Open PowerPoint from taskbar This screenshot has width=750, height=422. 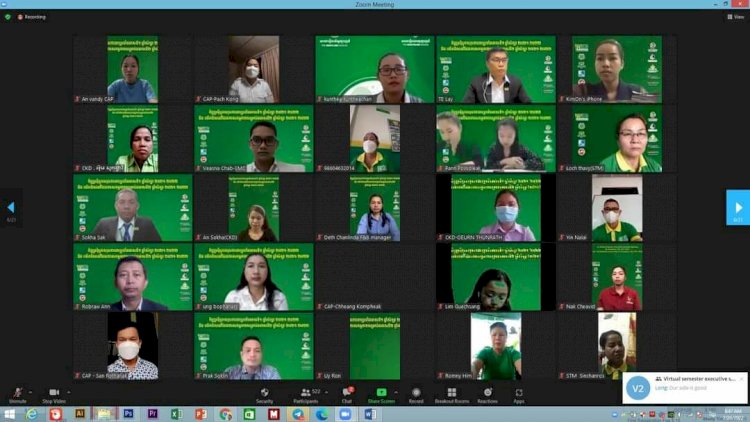[201, 414]
